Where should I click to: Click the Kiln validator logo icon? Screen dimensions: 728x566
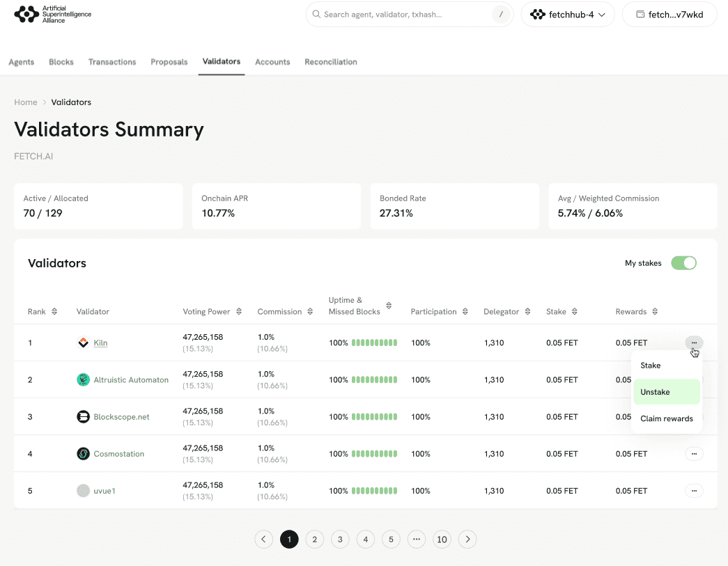click(x=83, y=343)
